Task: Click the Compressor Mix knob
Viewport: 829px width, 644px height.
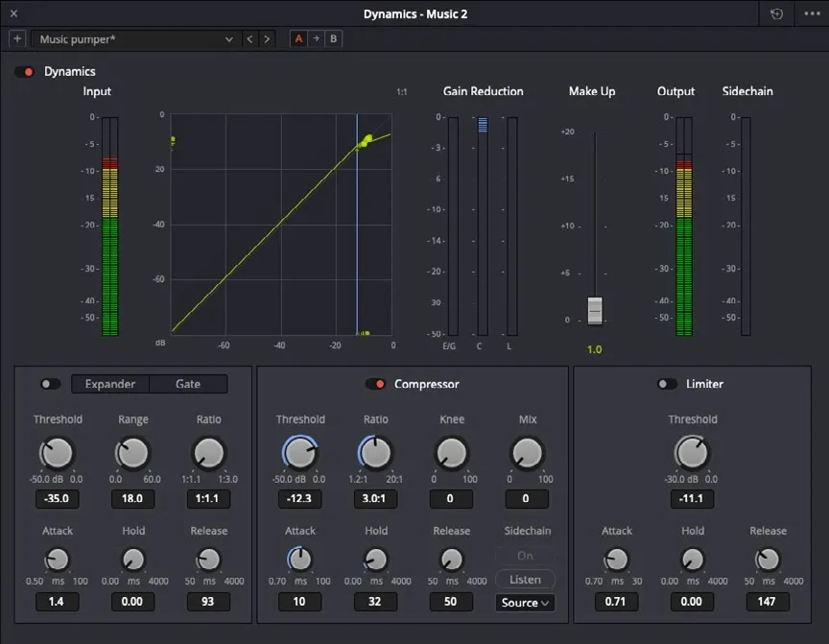Action: click(527, 453)
